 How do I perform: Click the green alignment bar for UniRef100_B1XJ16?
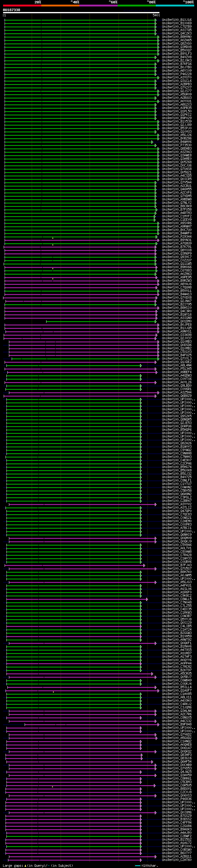(x=80, y=20)
